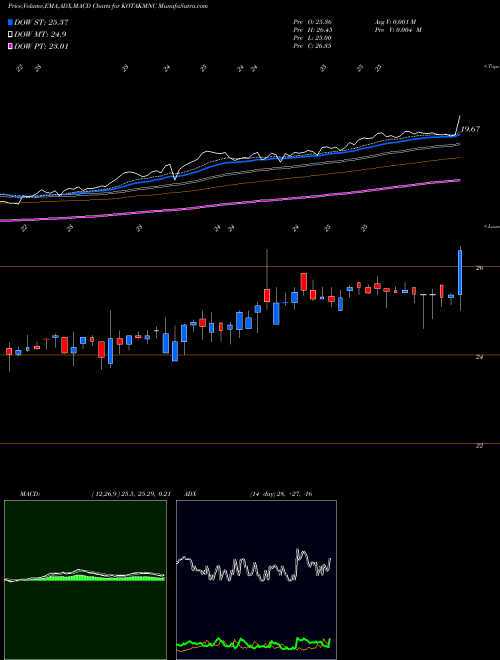Screen dimensions: 500x660
Task: Select the 'DOW PT: 23.01' legend text
Action: click(41, 47)
